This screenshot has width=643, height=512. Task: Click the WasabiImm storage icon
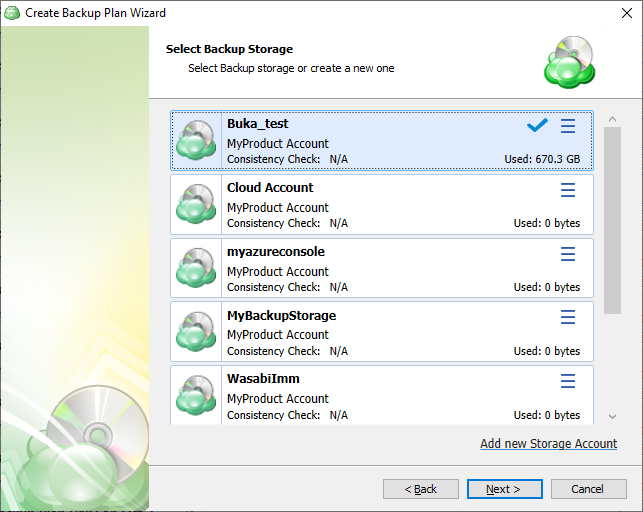pos(196,395)
